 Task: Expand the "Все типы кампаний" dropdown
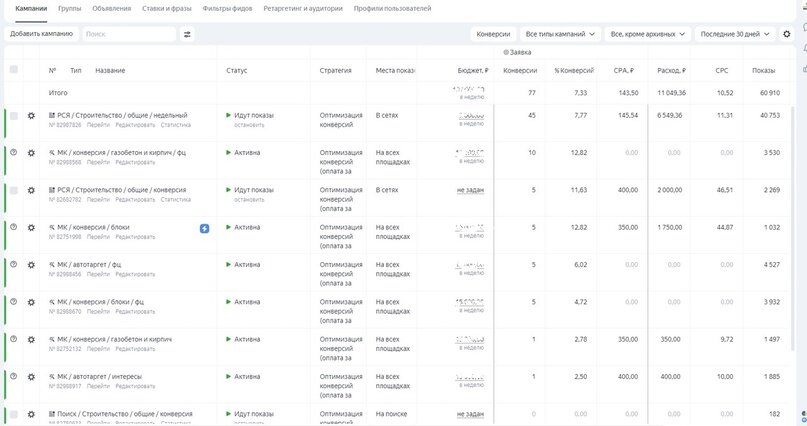pos(561,34)
